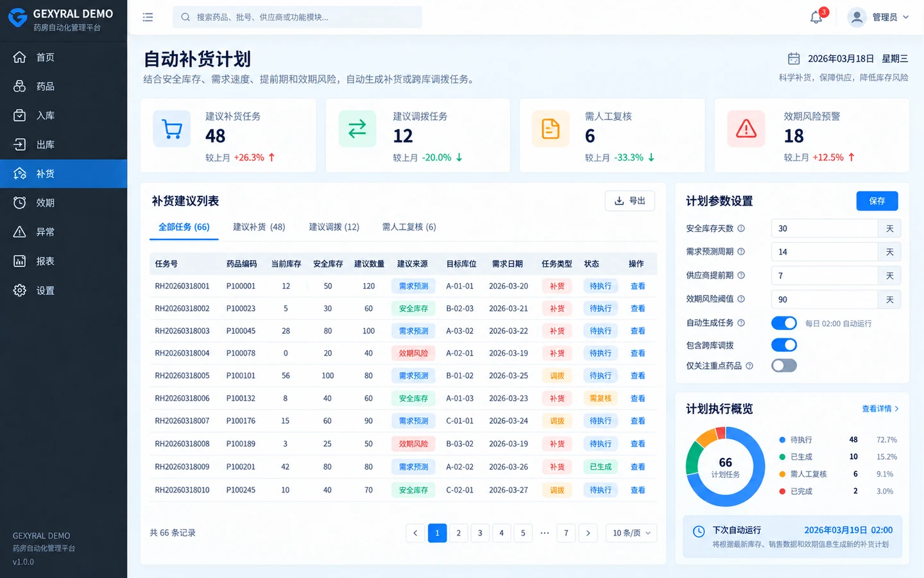This screenshot has height=578, width=924.
Task: Focus the top search input field
Action: coord(297,17)
